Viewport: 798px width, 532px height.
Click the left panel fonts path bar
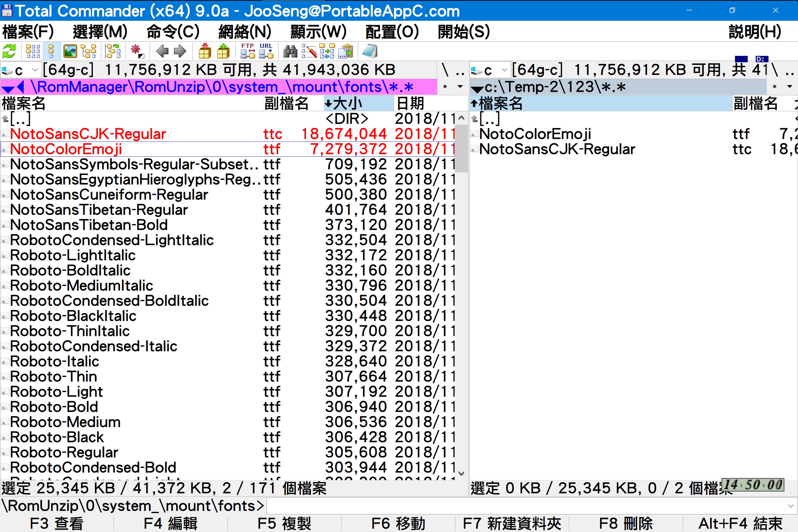click(x=219, y=87)
